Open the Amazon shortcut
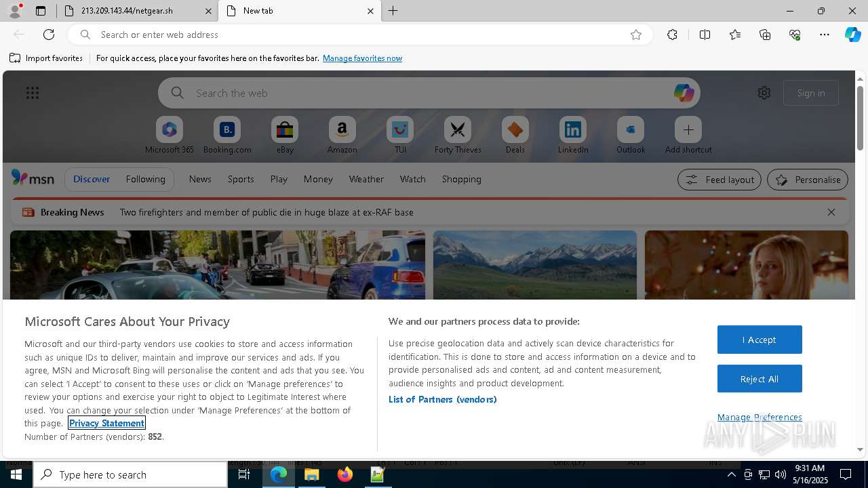868x488 pixels. (342, 136)
